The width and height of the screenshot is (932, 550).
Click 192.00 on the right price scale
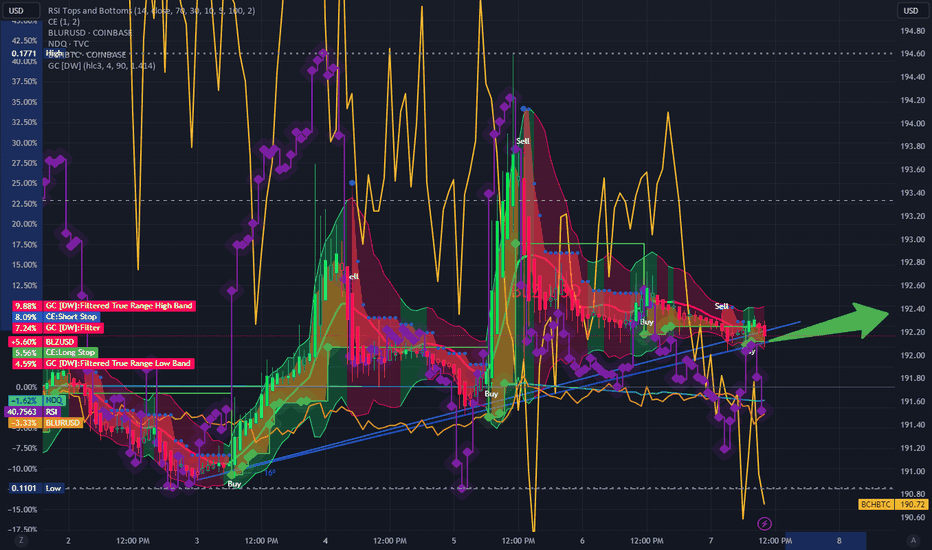point(912,356)
